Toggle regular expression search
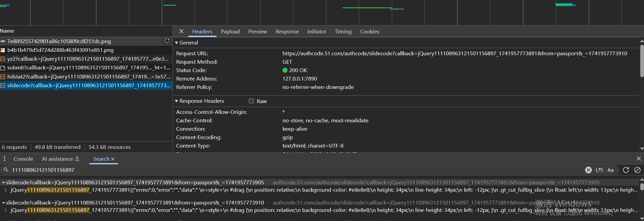The height and width of the screenshot is (221, 644). 599,170
